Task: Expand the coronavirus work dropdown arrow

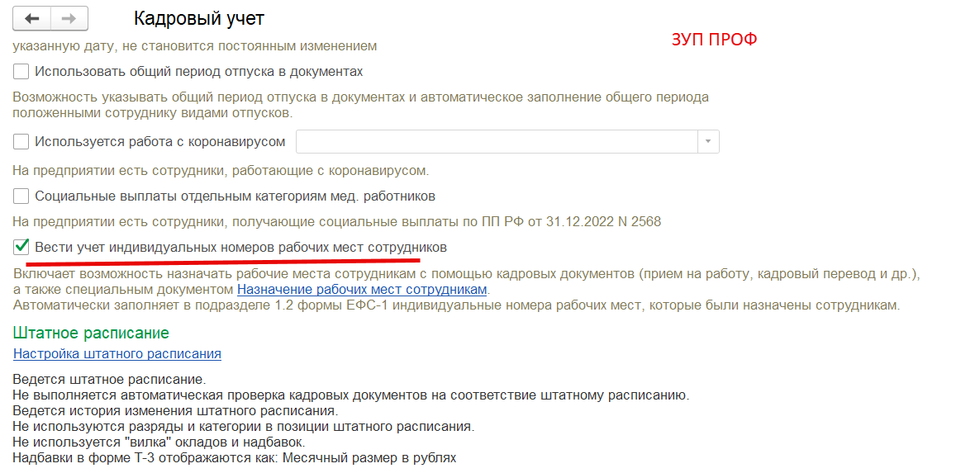Action: tap(708, 142)
